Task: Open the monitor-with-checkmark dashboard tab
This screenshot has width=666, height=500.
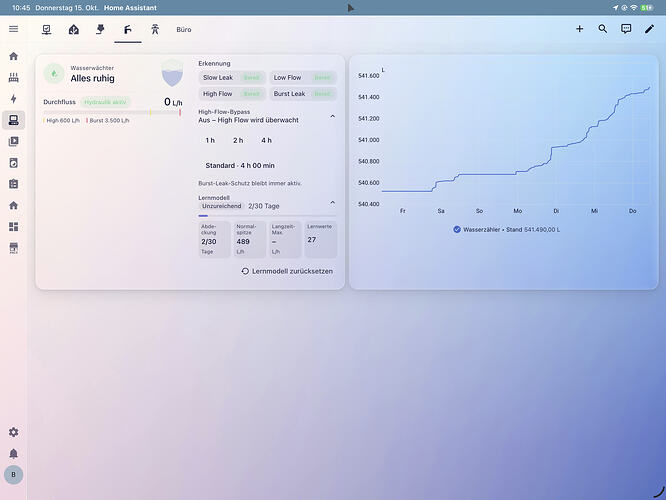Action: point(47,29)
